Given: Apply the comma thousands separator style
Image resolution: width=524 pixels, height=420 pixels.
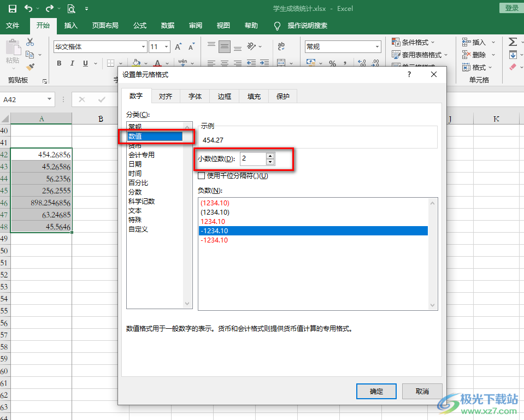Looking at the screenshot, I should pos(345,63).
